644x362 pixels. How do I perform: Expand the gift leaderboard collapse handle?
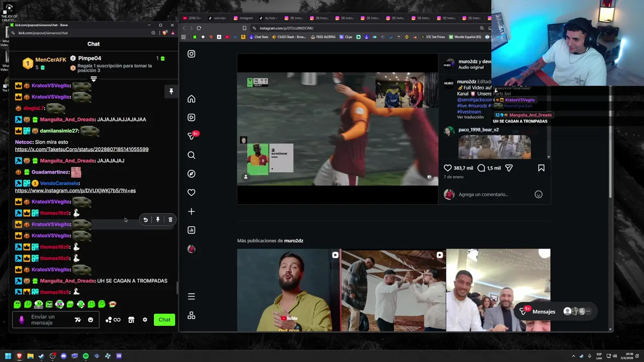coord(94,79)
